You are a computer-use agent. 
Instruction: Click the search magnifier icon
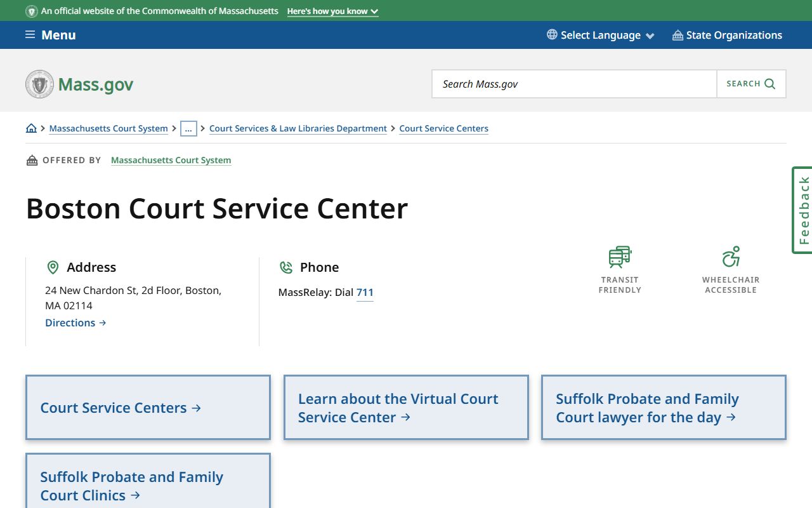tap(770, 84)
